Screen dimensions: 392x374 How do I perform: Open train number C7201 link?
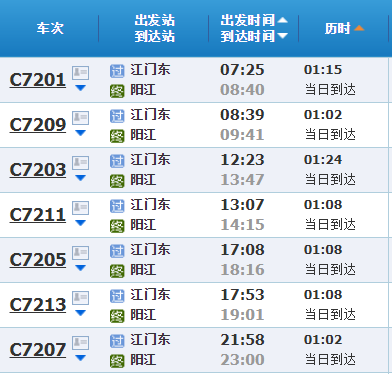pos(38,80)
